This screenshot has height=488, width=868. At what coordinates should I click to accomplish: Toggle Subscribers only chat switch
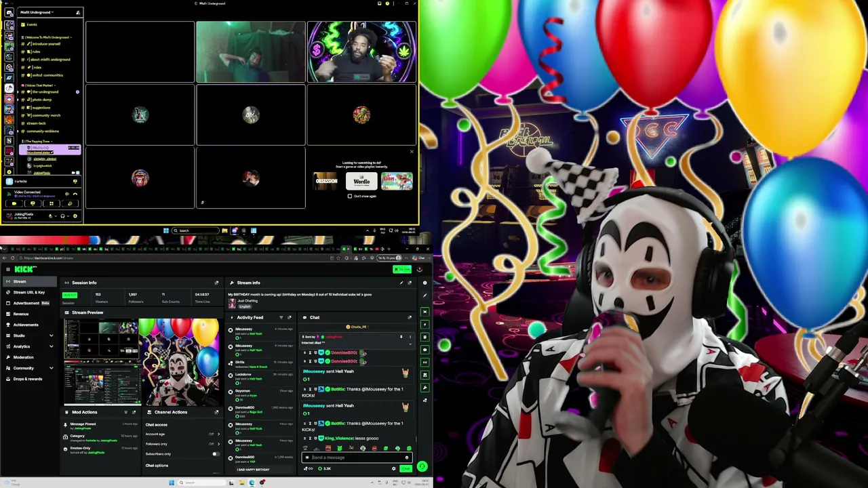215,454
